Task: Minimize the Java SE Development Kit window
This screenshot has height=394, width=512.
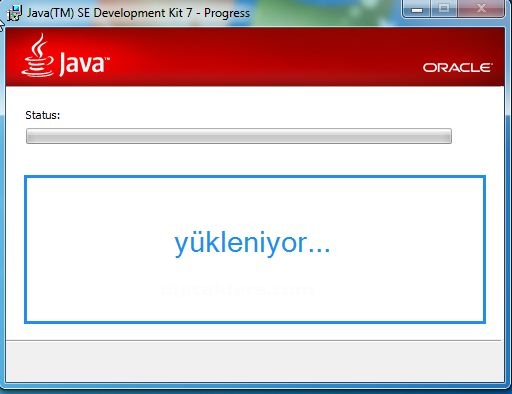Action: (417, 9)
